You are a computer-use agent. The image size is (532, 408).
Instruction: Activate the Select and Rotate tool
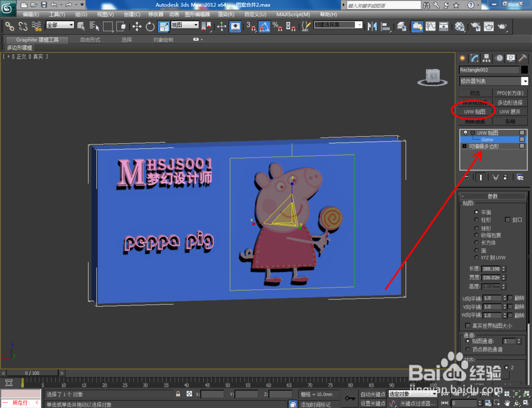click(150, 26)
